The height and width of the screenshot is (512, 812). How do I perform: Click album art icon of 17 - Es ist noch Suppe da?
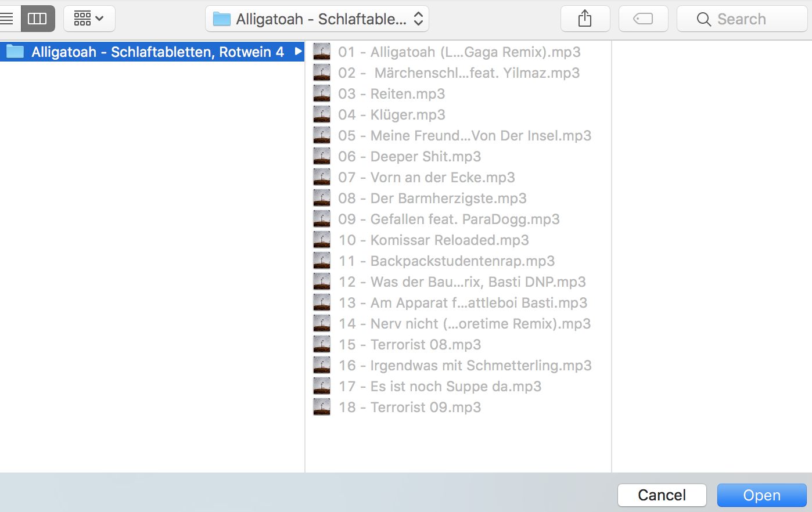322,386
